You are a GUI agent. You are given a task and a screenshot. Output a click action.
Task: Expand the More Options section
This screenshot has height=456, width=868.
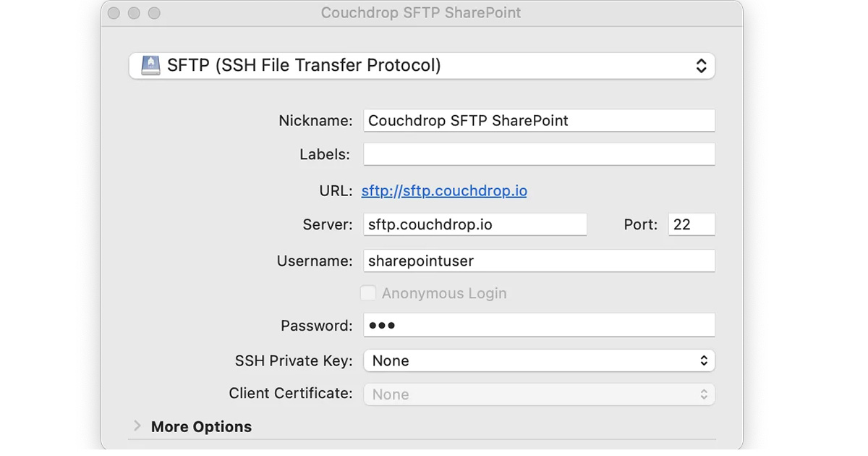pos(200,426)
